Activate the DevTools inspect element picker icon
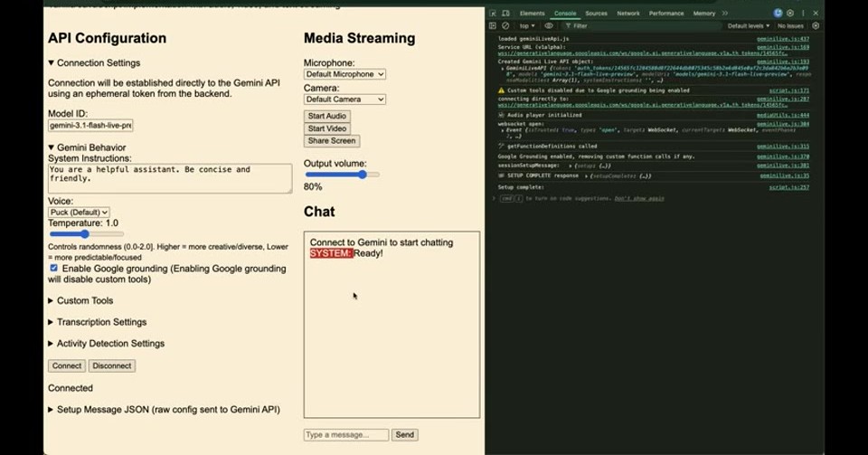 (493, 13)
